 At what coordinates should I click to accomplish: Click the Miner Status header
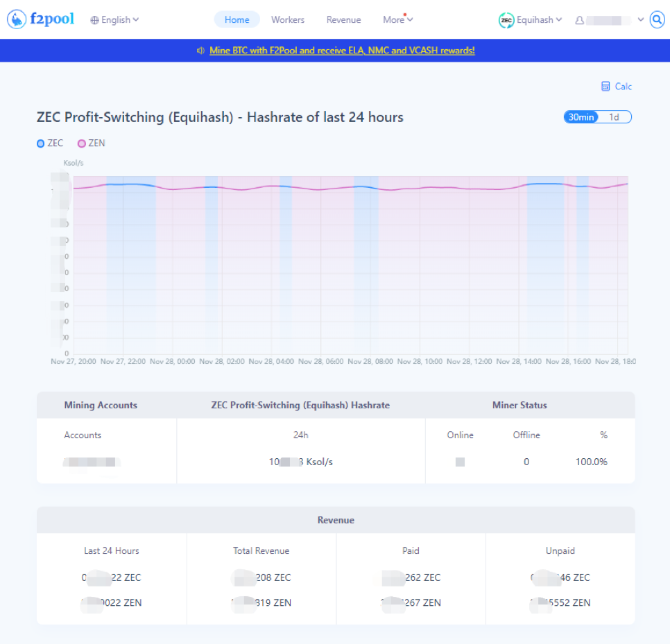tap(519, 406)
